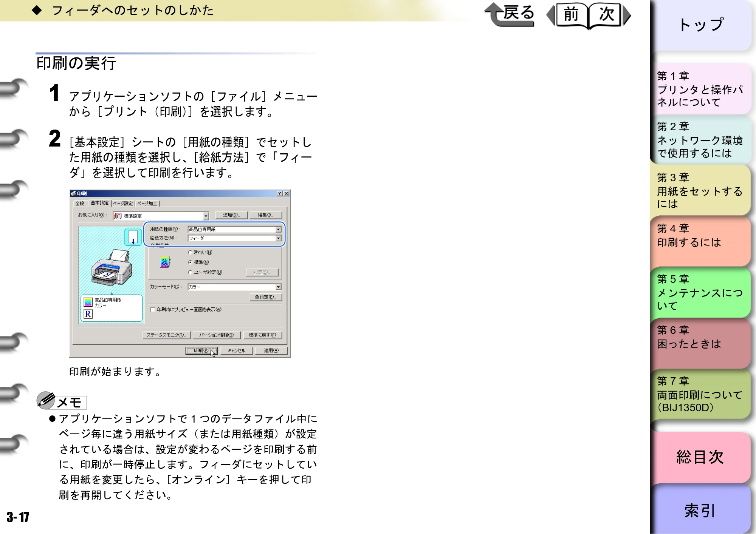Click the 印刷 print button
The image size is (756, 534).
pos(201,351)
